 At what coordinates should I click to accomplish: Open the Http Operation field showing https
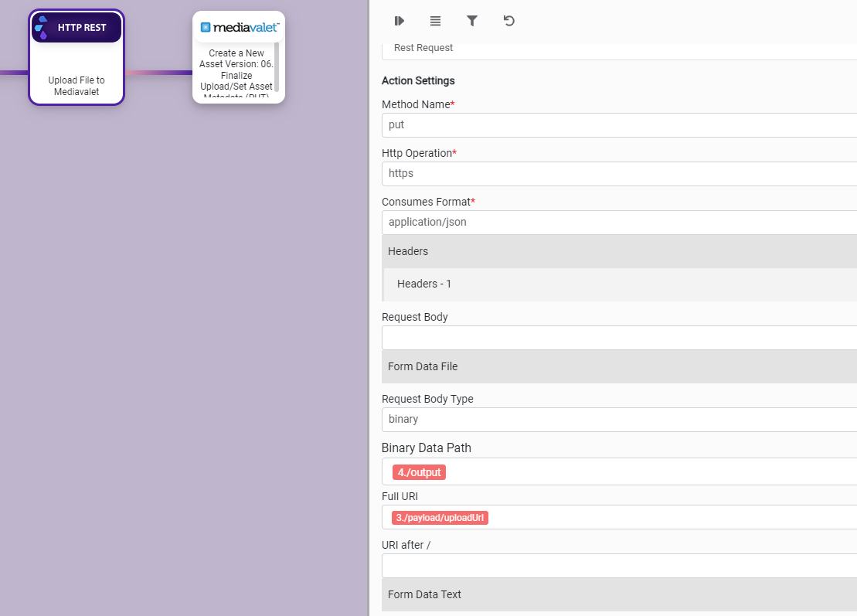click(x=619, y=173)
